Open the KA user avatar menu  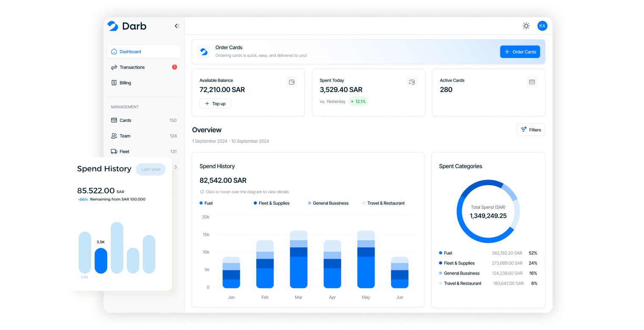coord(542,26)
